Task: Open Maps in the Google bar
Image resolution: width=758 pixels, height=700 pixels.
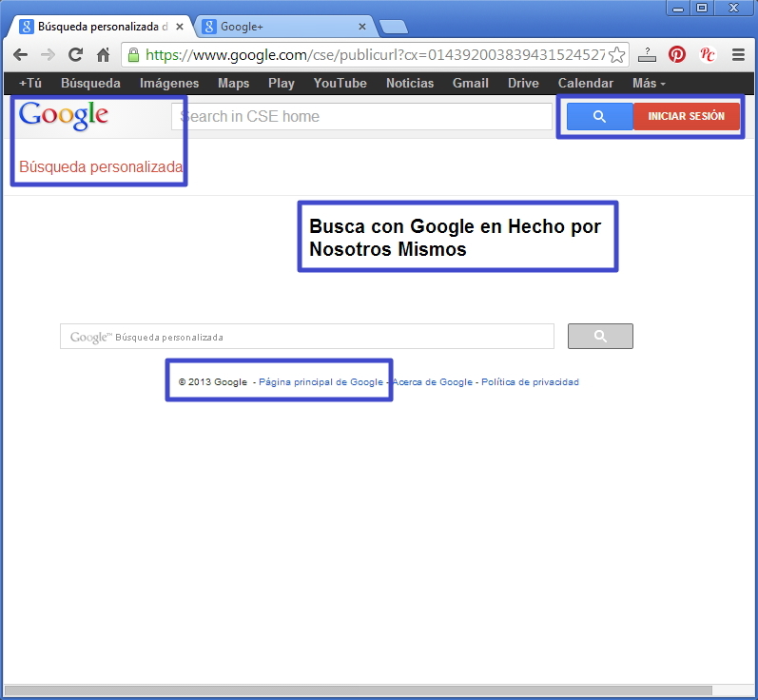Action: [234, 83]
